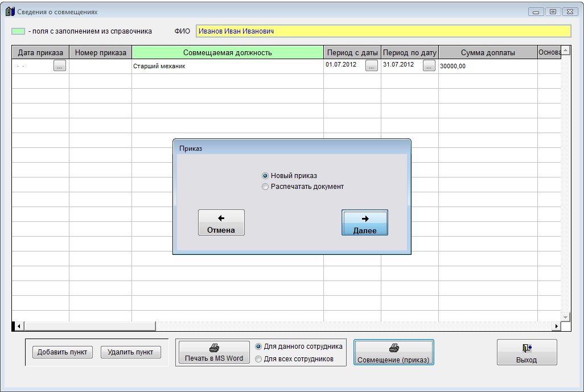584x392 pixels.
Task: Click the Выход button
Action: click(527, 352)
